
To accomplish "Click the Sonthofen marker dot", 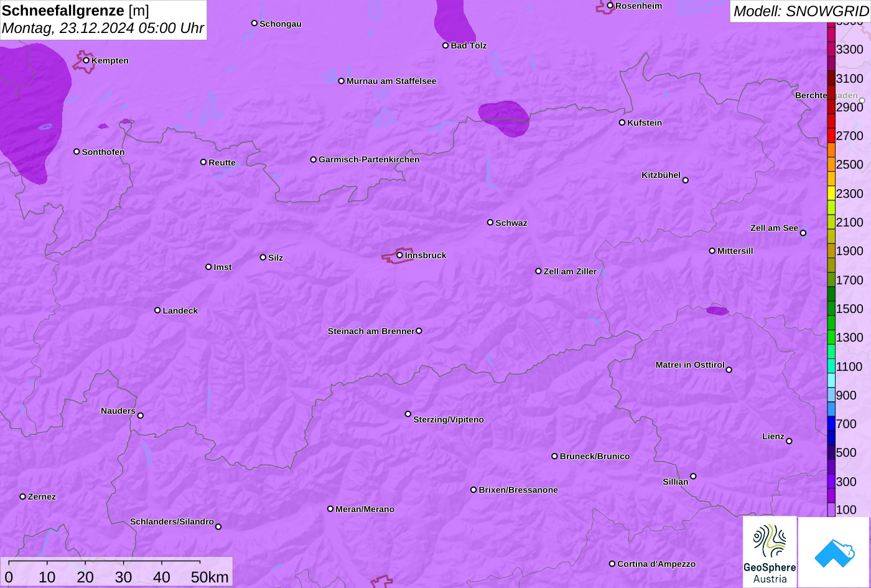I will click(x=77, y=151).
